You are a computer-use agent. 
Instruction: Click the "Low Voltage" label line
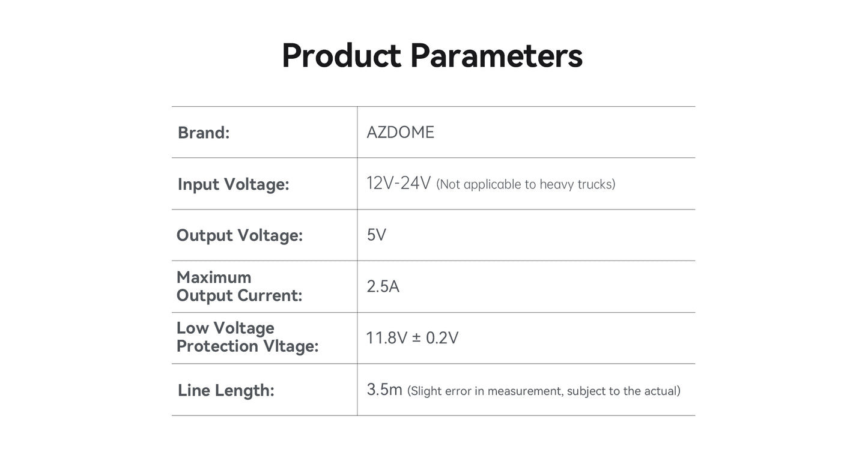[x=225, y=328]
